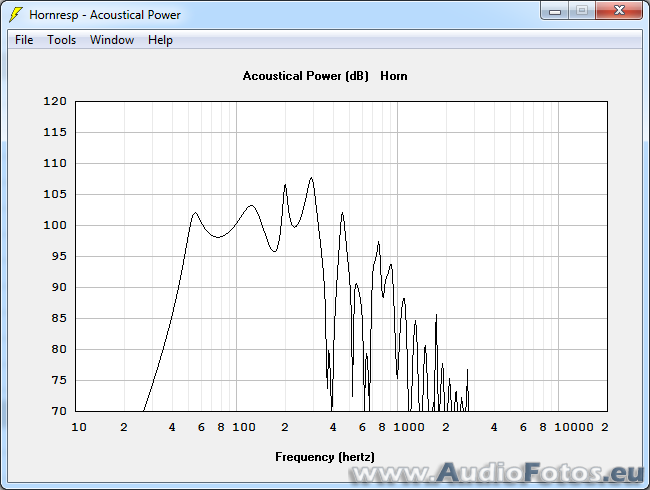Click the 10000 label on frequency axis

coord(574,427)
